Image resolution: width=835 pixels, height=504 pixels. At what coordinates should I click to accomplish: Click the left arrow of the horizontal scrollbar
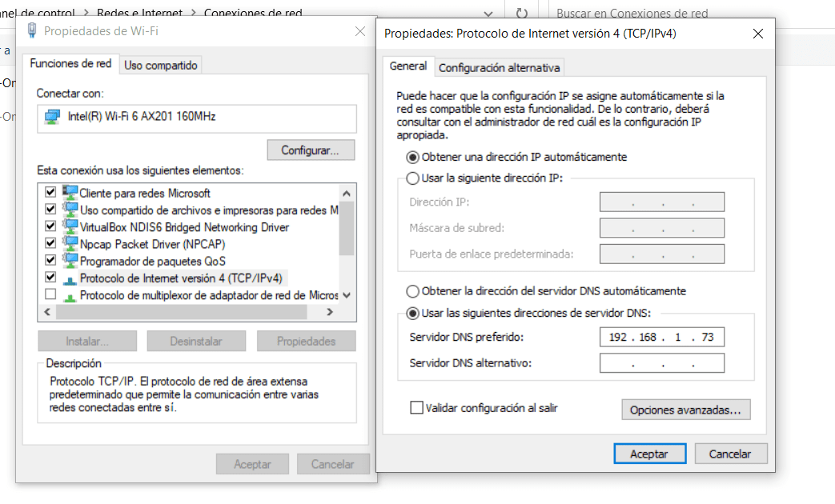click(x=47, y=312)
